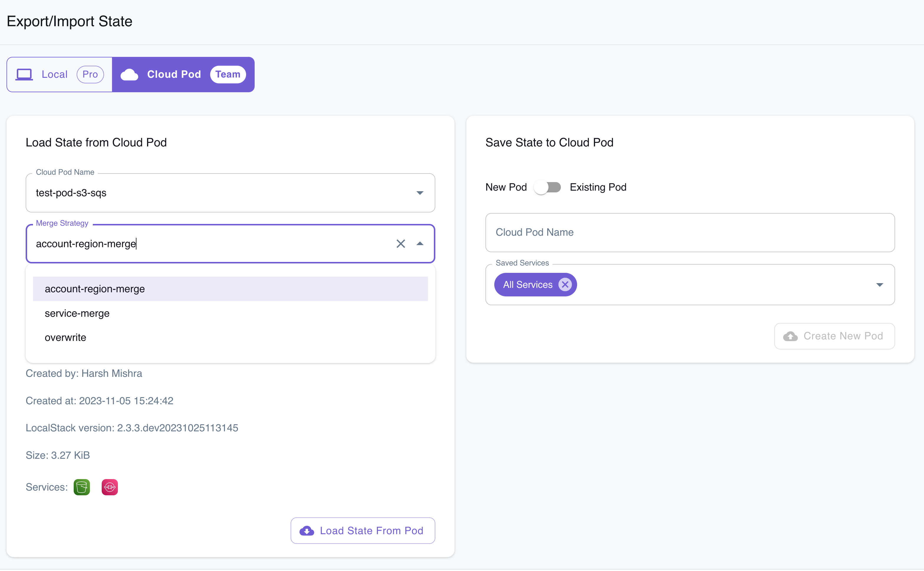Switch to the Local tab
The image size is (924, 571).
point(55,74)
